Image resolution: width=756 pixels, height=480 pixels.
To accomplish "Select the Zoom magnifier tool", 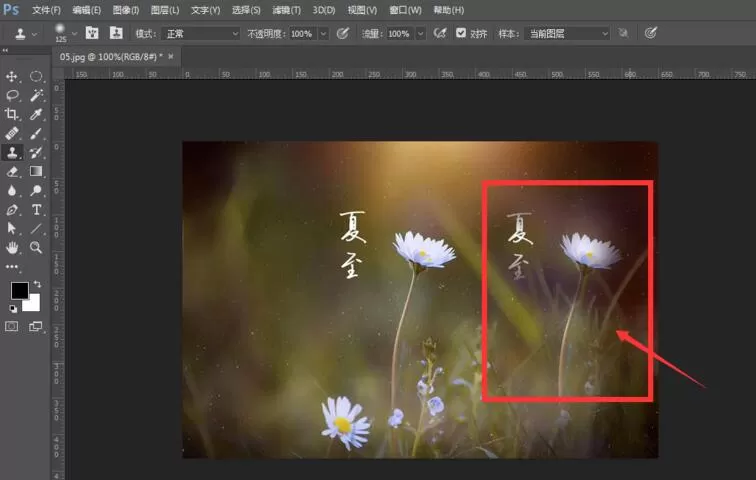I will 36,248.
